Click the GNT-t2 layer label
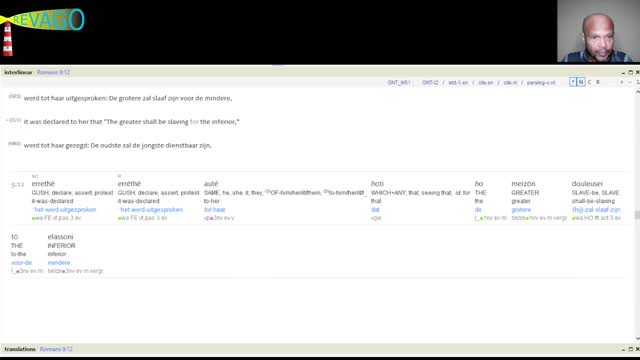Viewport: 640px width, 360px height. (430, 82)
